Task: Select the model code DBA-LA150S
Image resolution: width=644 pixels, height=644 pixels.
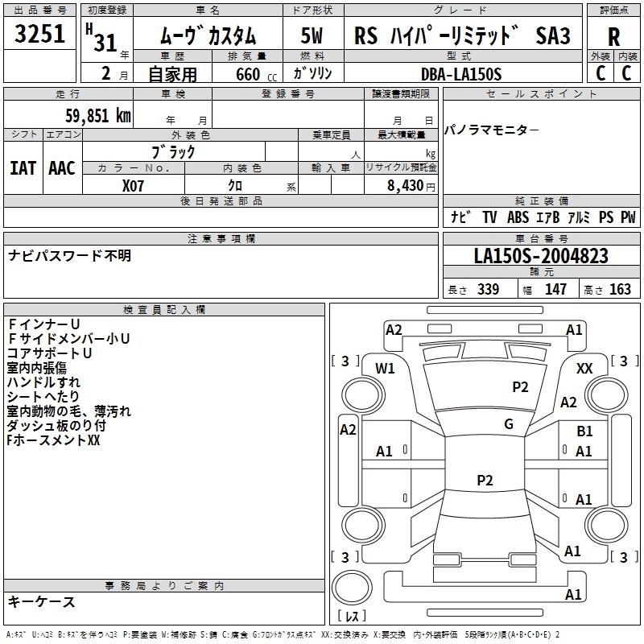Action: tap(460, 74)
